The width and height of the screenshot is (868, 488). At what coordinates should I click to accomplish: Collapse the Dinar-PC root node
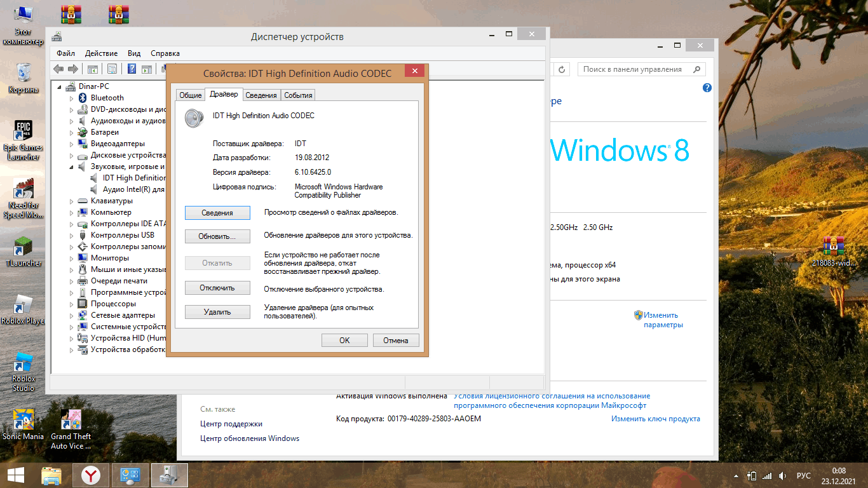(60, 86)
